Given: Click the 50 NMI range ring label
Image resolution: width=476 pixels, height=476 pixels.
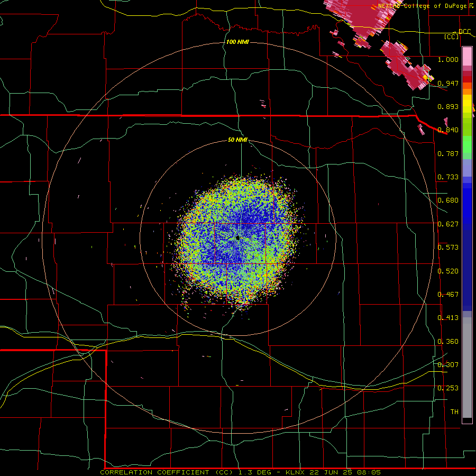Looking at the screenshot, I should (237, 140).
